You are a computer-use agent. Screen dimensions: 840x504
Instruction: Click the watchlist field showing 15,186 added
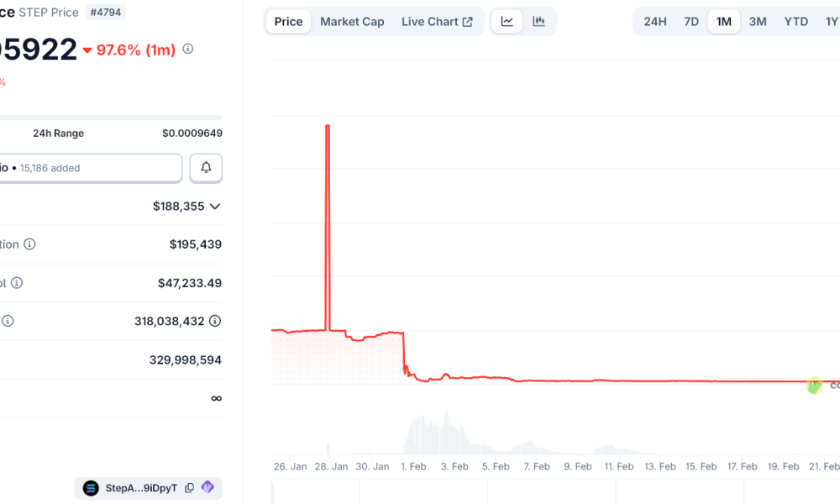[90, 167]
